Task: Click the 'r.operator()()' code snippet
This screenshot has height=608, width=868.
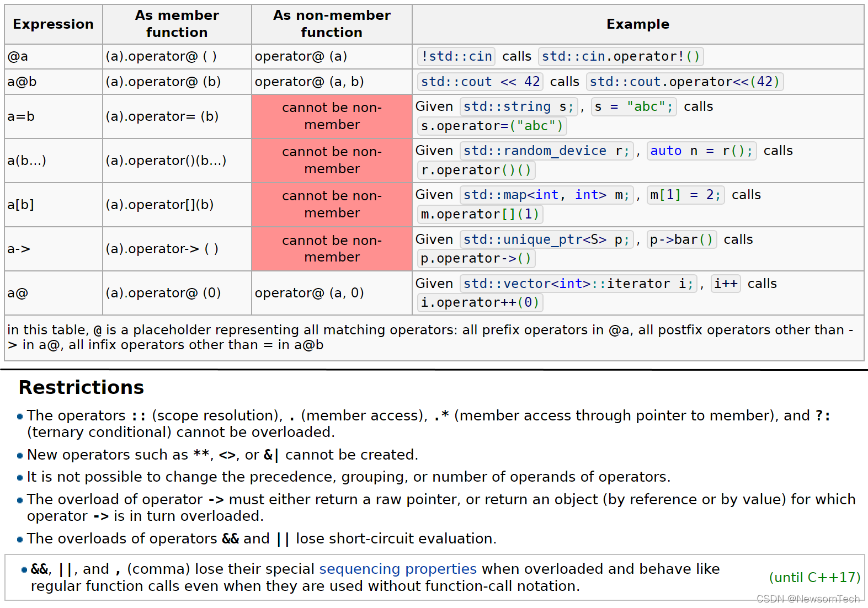Action: click(476, 170)
